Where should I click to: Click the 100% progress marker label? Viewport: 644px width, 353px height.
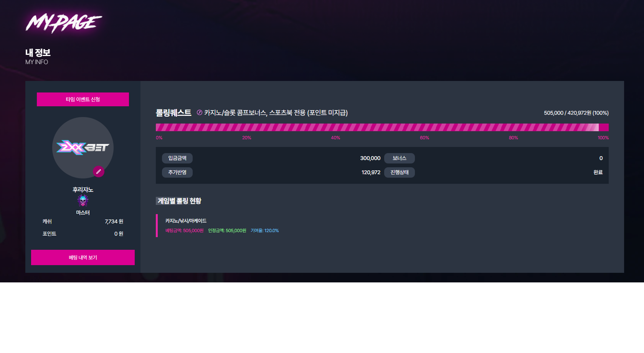pos(603,138)
